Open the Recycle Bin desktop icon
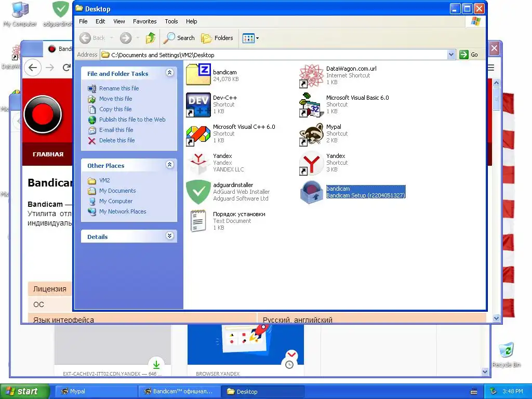The image size is (532, 399). (507, 351)
